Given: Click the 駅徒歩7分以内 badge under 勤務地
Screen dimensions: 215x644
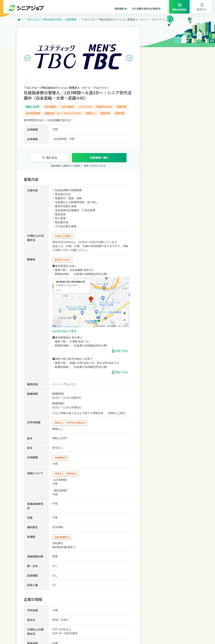Looking at the screenshot, I should 62,260.
